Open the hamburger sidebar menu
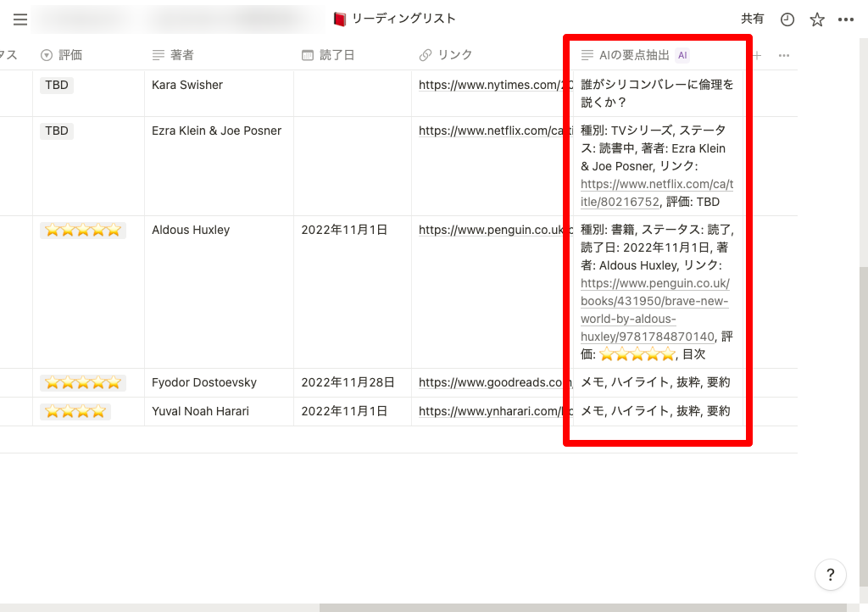Screen dimensions: 868x612 click(x=20, y=19)
